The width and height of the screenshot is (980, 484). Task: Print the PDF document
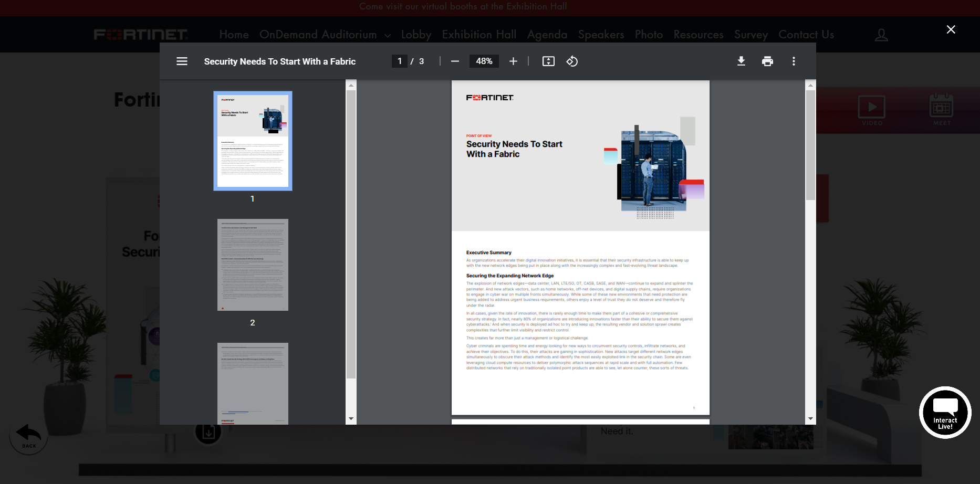tap(767, 61)
